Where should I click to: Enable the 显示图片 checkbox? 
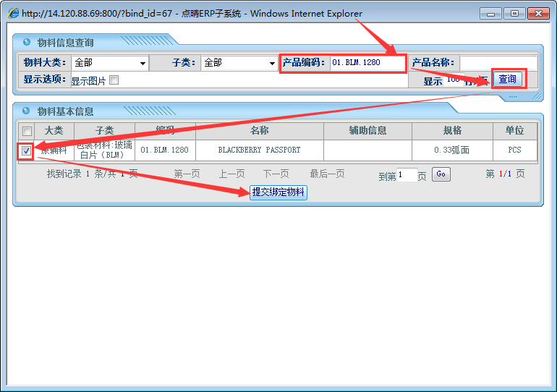point(114,80)
